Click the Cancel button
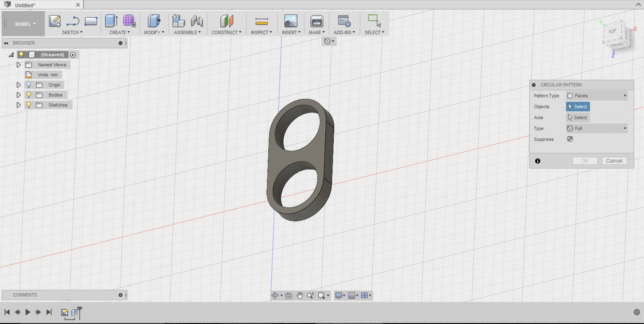 (614, 161)
